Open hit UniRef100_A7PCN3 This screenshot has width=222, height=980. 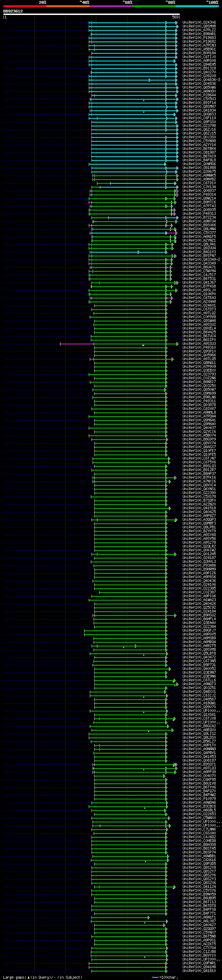(199, 45)
